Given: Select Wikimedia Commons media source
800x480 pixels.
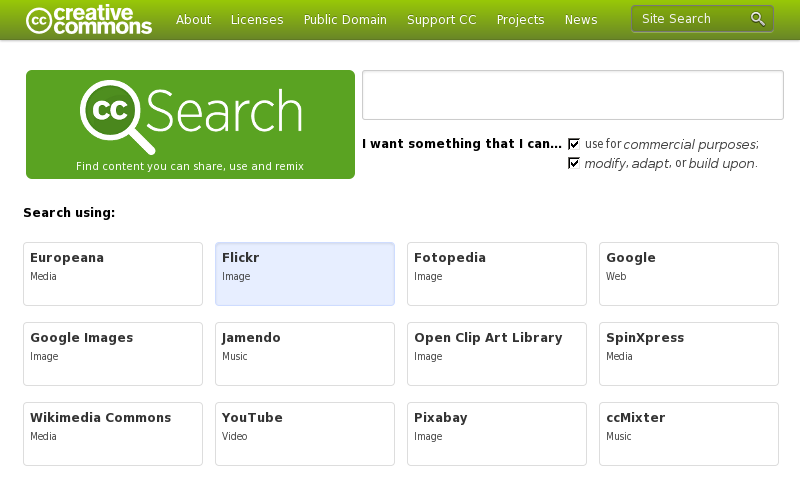Looking at the screenshot, I should point(113,434).
